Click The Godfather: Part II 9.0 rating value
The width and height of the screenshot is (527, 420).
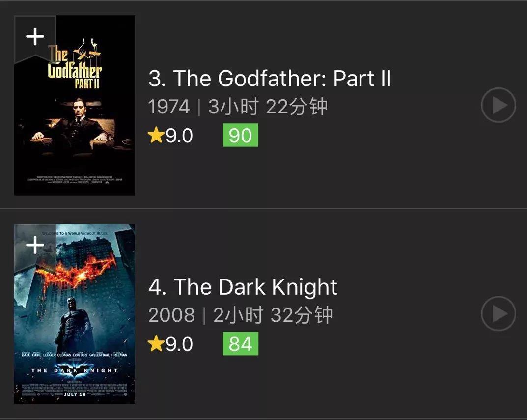[179, 136]
